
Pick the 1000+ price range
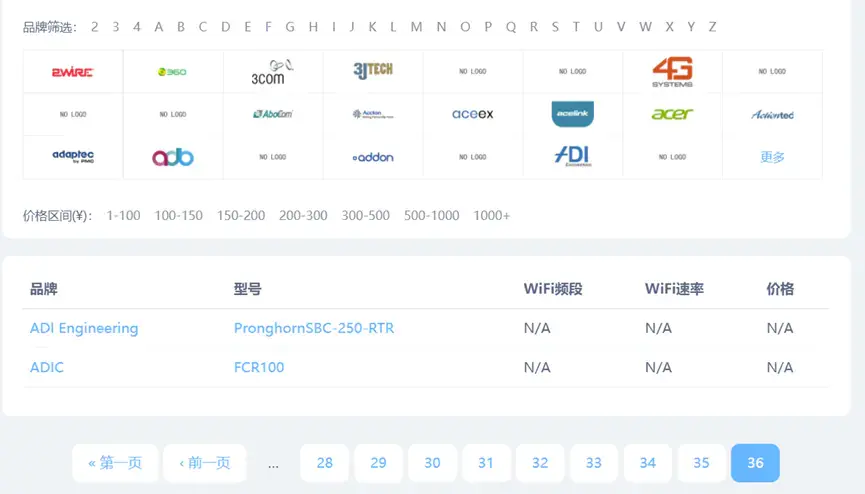click(492, 215)
